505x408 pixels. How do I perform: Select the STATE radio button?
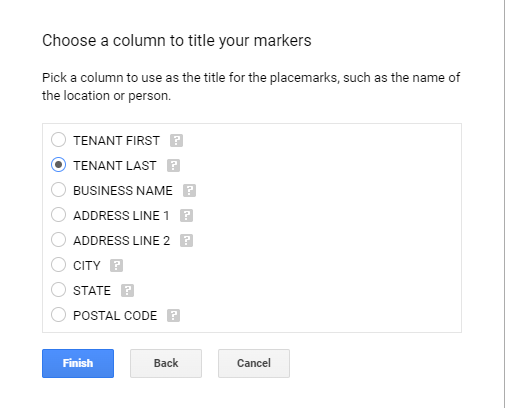click(x=58, y=290)
